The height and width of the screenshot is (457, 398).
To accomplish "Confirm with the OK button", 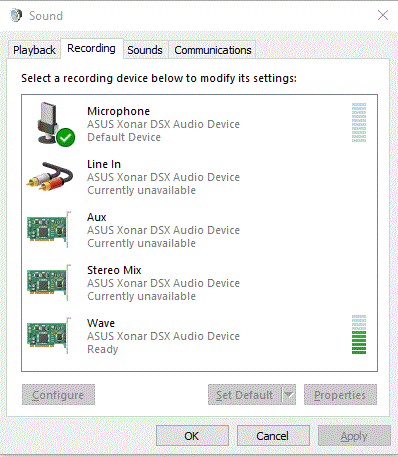I will click(x=192, y=436).
